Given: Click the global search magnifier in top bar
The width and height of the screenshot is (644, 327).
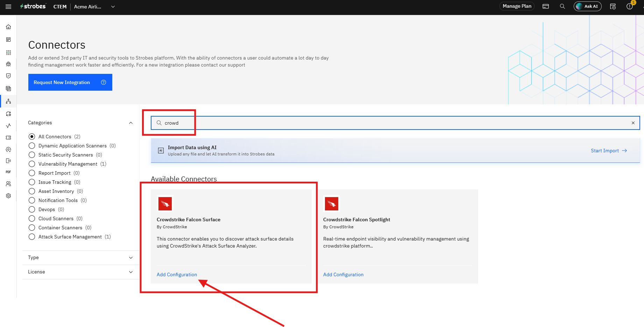Looking at the screenshot, I should [x=562, y=6].
